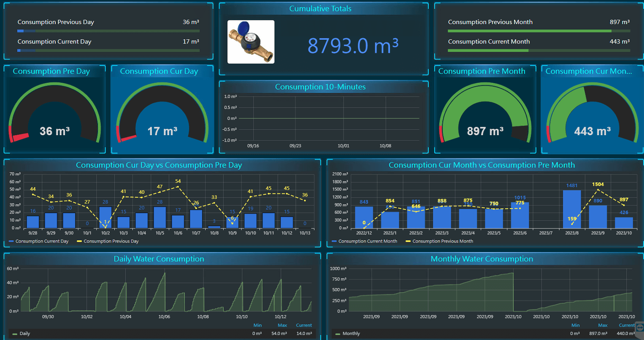Open the Cumulative Totals panel title menu
The width and height of the screenshot is (644, 340).
[320, 8]
